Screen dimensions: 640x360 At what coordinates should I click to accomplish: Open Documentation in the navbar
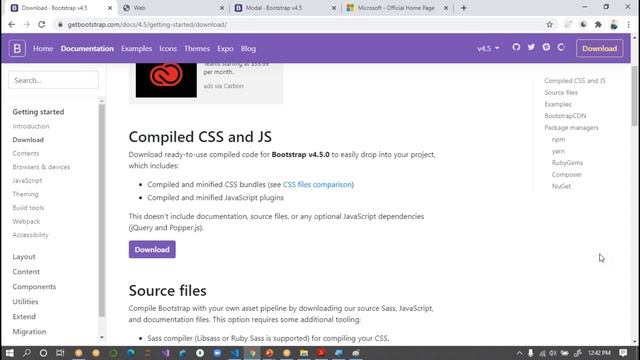pos(87,49)
